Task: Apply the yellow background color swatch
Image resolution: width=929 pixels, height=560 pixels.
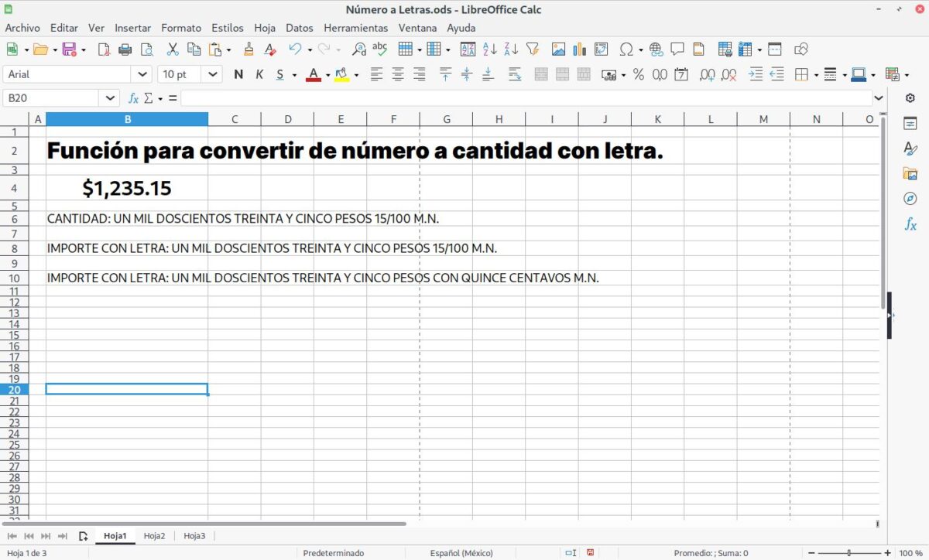Action: (341, 74)
